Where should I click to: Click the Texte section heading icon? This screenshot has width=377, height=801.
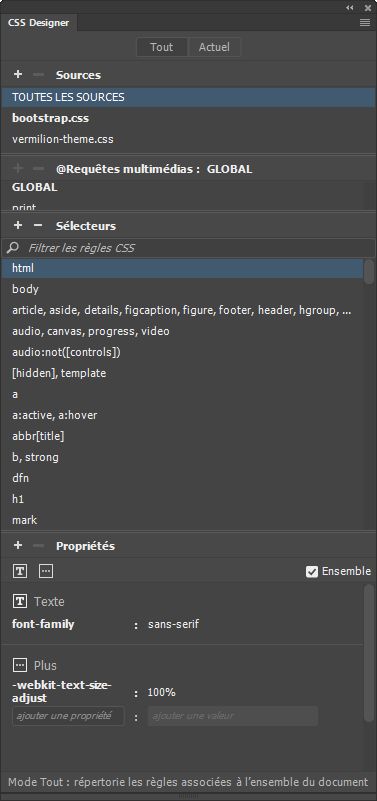[19, 601]
